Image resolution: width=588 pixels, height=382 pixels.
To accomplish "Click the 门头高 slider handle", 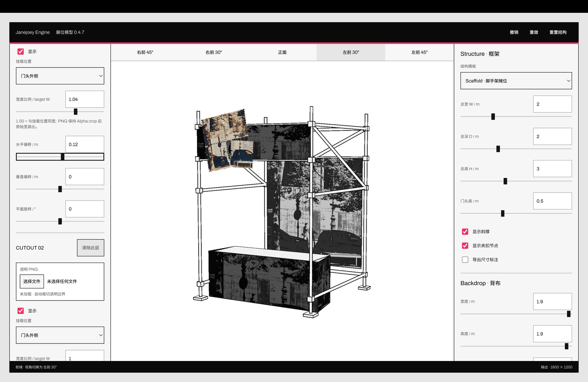I will (x=503, y=214).
